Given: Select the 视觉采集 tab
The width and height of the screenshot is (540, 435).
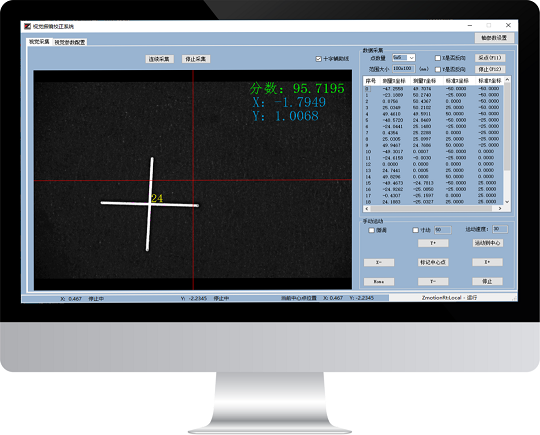Looking at the screenshot, I should click(x=39, y=42).
